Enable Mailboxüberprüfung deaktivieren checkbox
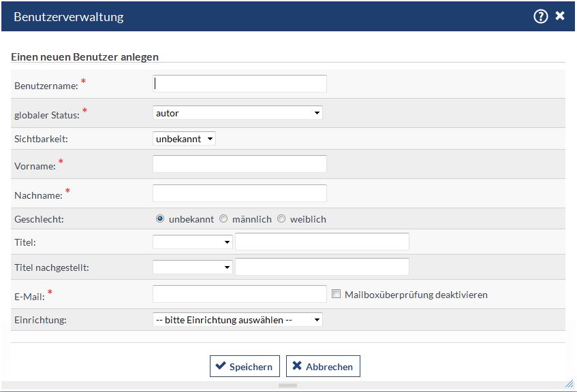 pyautogui.click(x=336, y=294)
